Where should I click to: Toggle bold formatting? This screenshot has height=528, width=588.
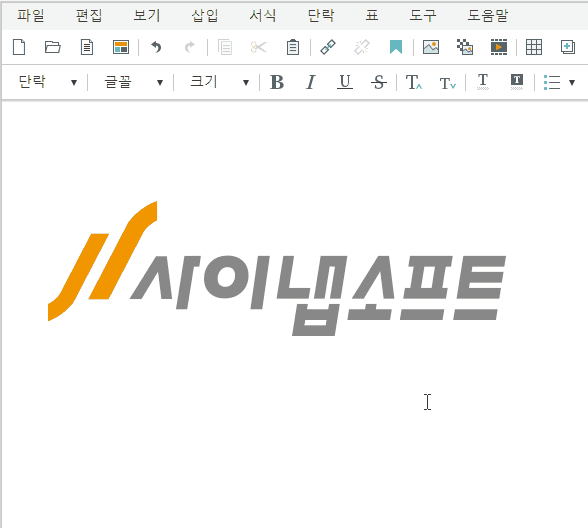[277, 82]
